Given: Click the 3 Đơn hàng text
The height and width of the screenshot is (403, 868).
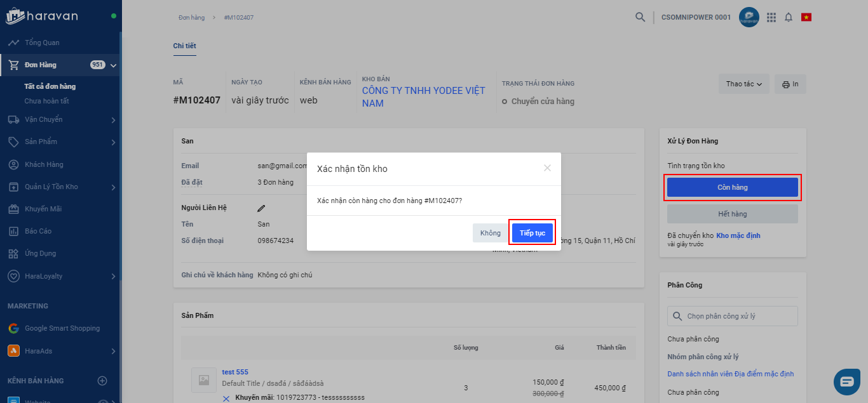Looking at the screenshot, I should pos(276,182).
